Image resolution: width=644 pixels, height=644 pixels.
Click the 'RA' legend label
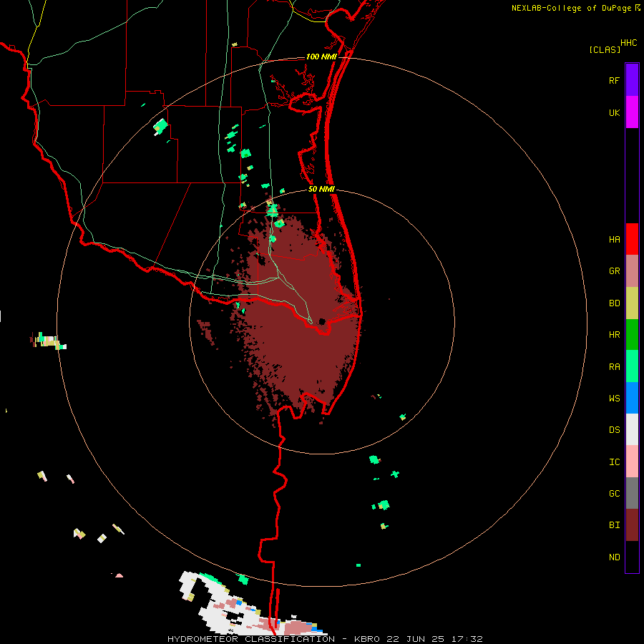[614, 366]
